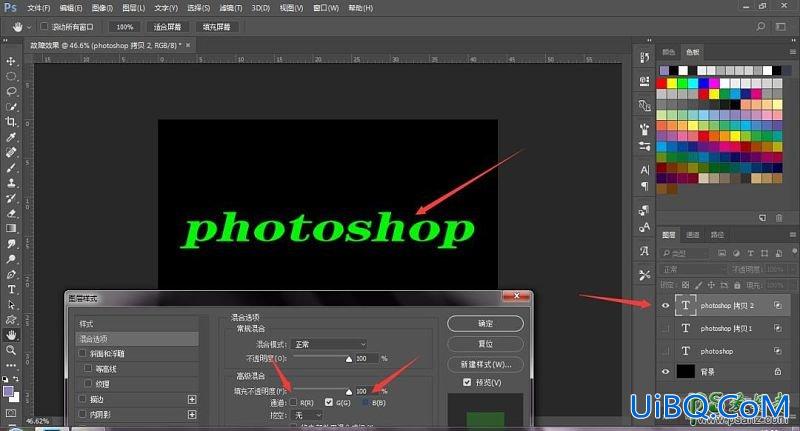Open the 滤镜(T) menu

point(231,8)
